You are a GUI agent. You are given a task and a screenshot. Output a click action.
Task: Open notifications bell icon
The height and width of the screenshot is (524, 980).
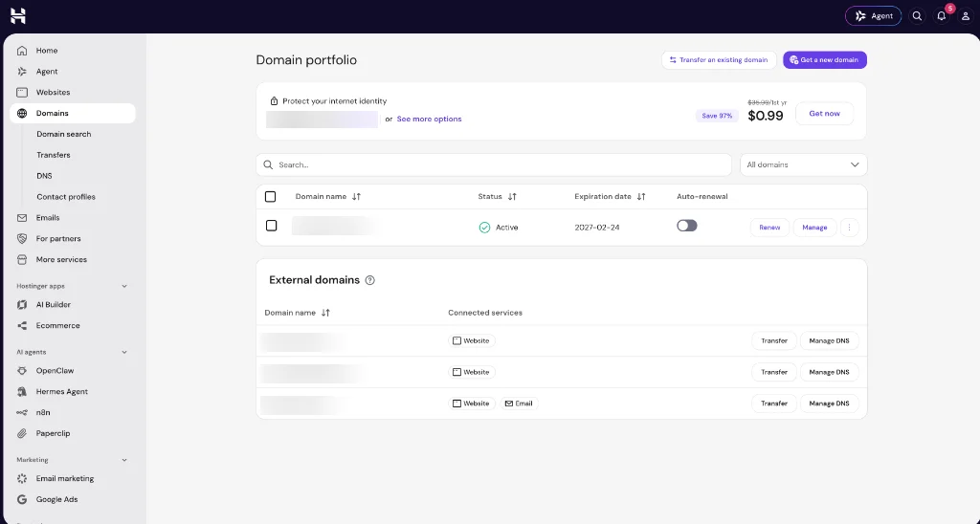pyautogui.click(x=942, y=16)
